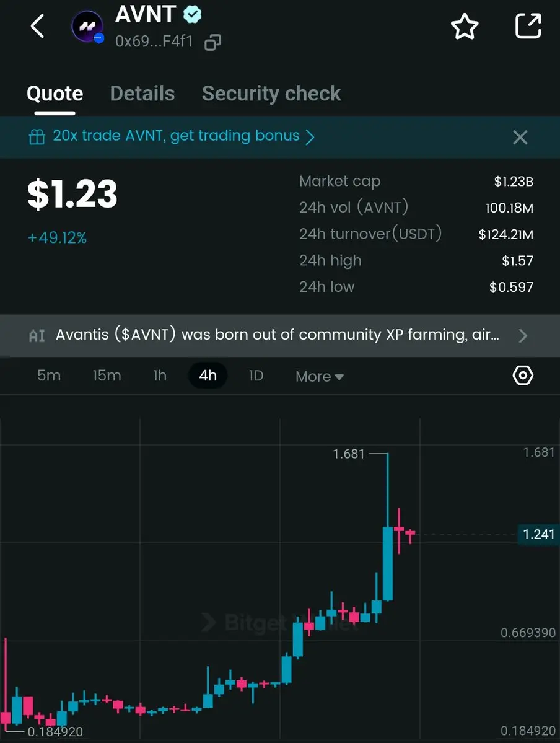Copy the 0x69...F4f1 contract address
The width and height of the screenshot is (560, 743).
pos(212,42)
